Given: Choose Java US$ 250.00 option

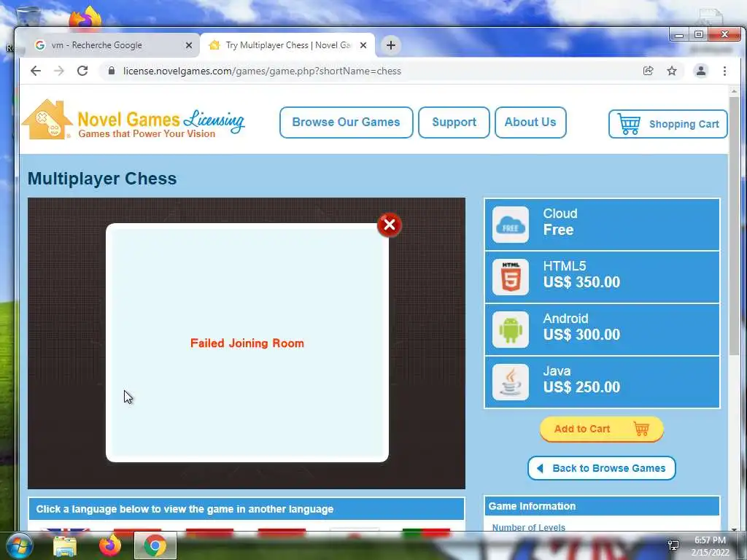Looking at the screenshot, I should [x=602, y=382].
